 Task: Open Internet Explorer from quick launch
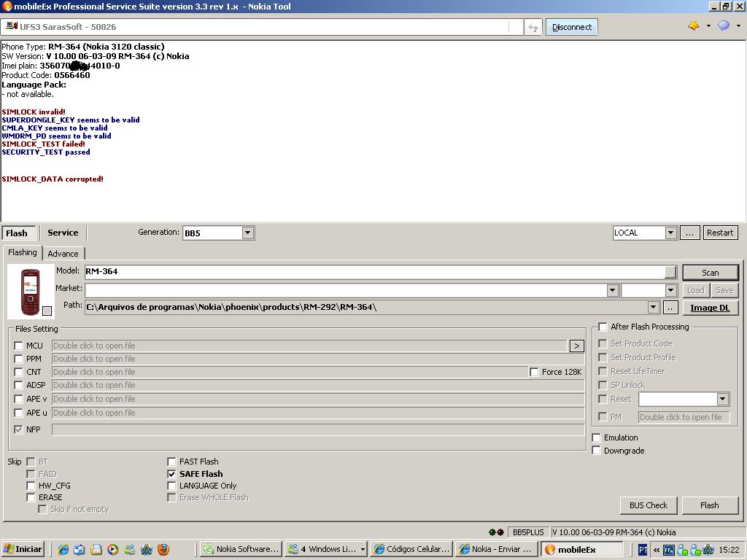[x=63, y=550]
